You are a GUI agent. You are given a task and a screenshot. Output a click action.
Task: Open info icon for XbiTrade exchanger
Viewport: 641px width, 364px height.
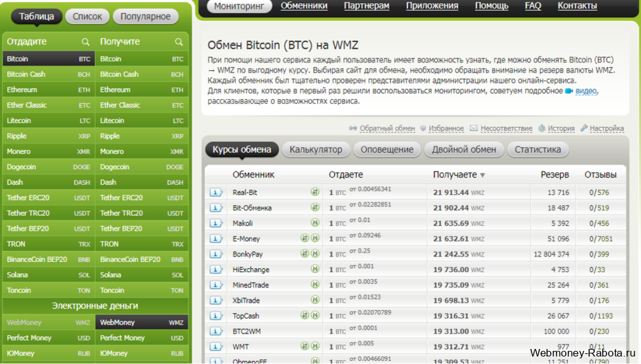[216, 300]
